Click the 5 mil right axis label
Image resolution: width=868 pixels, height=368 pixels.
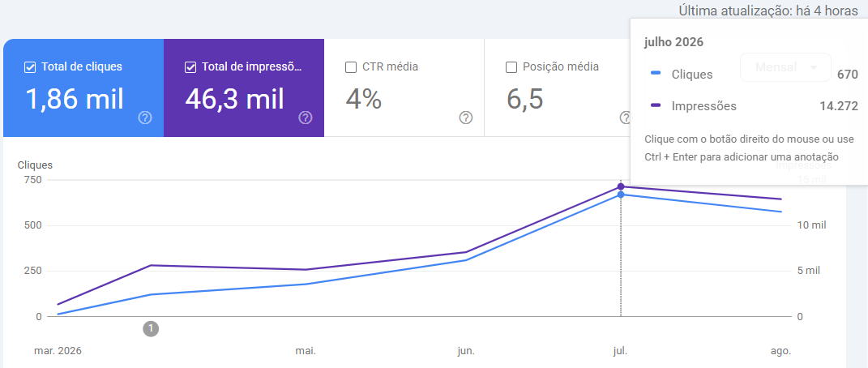[809, 271]
